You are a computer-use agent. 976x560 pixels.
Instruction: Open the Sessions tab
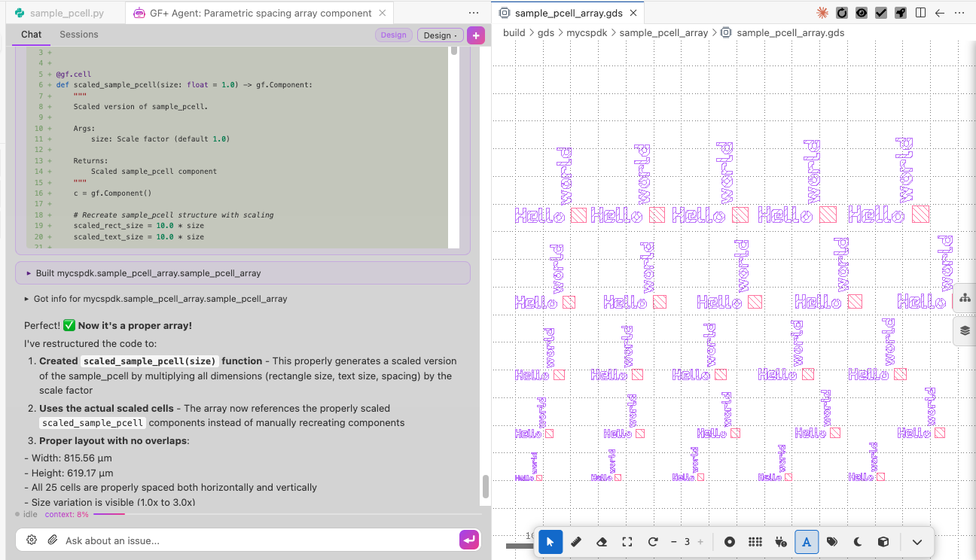[79, 35]
